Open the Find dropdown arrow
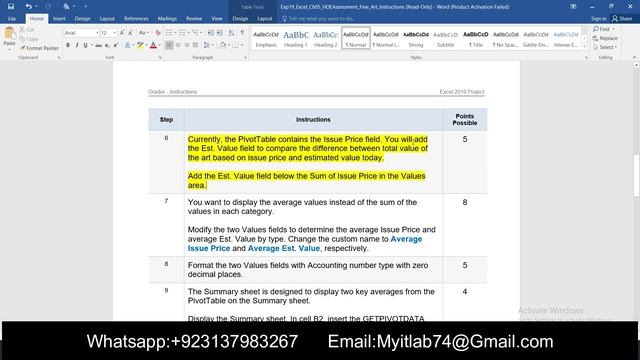640x360 pixels. pyautogui.click(x=613, y=29)
